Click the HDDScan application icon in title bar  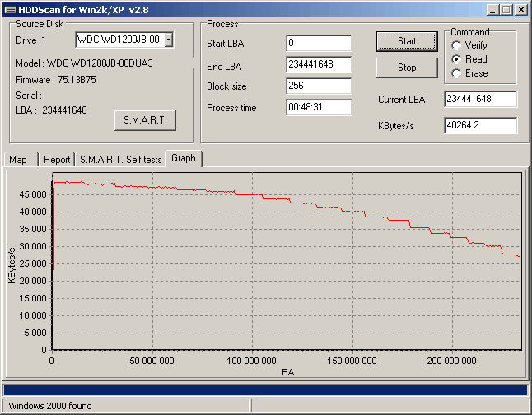coord(9,10)
